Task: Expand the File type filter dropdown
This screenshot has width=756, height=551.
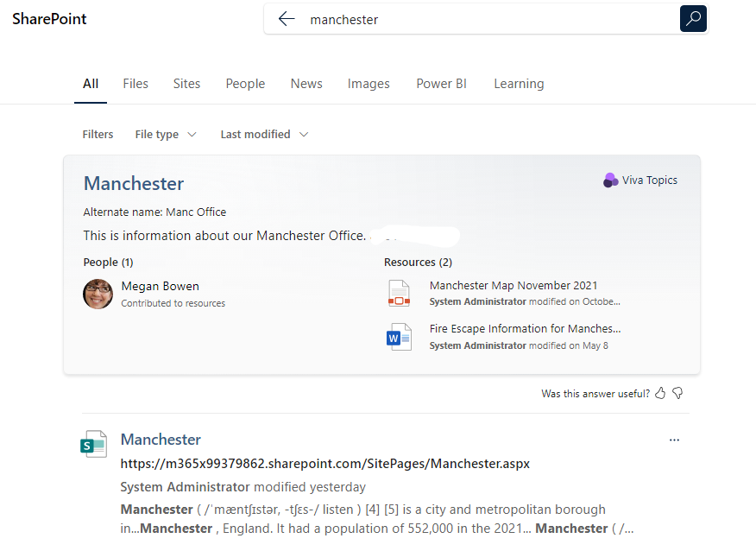Action: tap(166, 134)
